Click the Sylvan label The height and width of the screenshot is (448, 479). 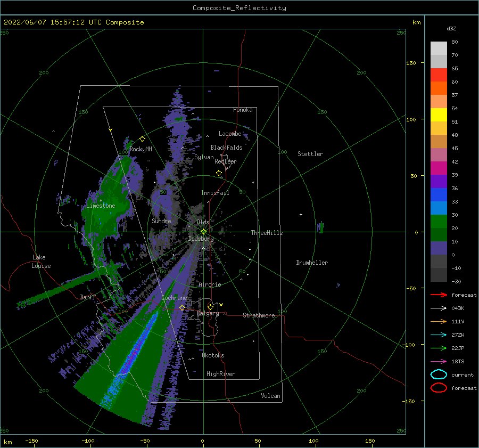[204, 157]
